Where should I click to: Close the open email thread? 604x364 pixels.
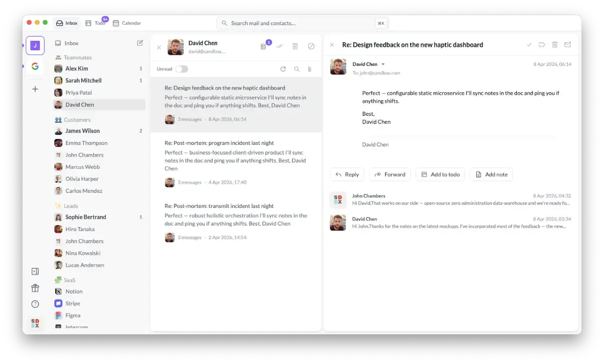point(332,45)
